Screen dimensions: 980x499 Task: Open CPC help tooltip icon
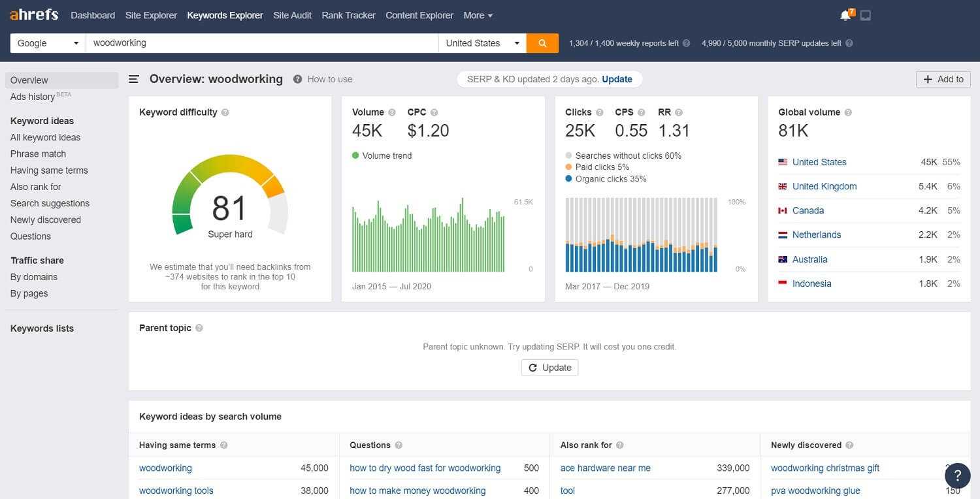tap(434, 112)
